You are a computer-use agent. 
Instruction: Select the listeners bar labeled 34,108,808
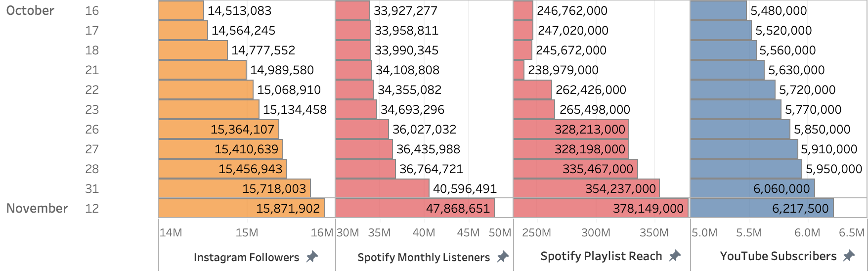point(353,70)
